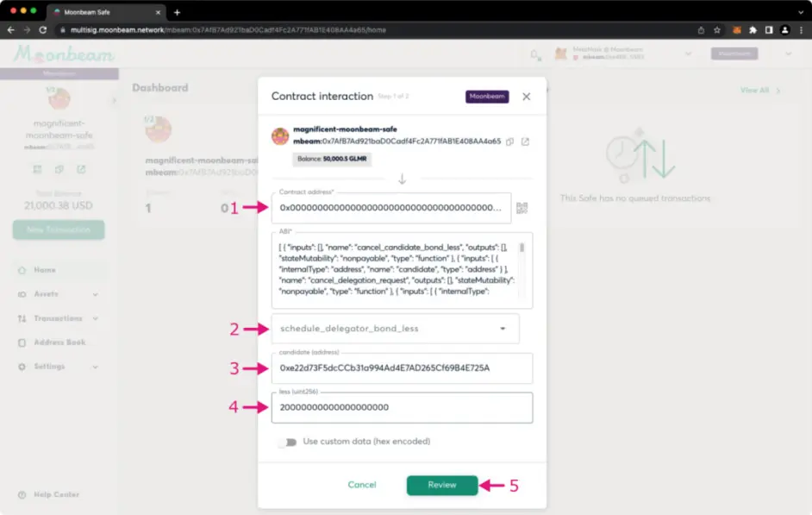Image resolution: width=812 pixels, height=515 pixels.
Task: Open browser extensions puzzle icon
Action: pos(753,30)
